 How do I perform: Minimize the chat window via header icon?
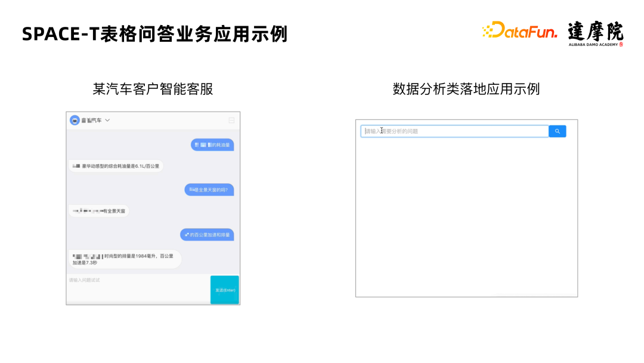pyautogui.click(x=231, y=121)
